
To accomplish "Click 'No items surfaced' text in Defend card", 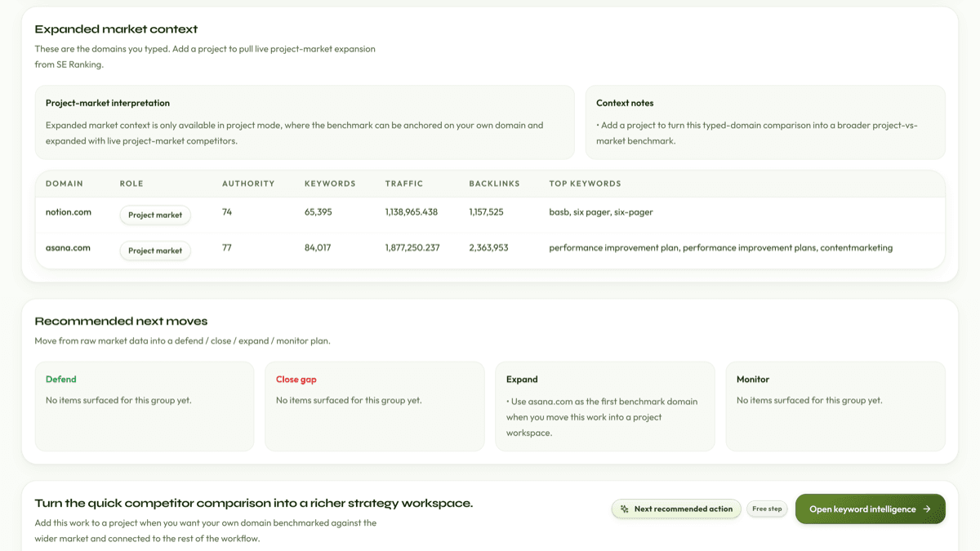I will [118, 401].
